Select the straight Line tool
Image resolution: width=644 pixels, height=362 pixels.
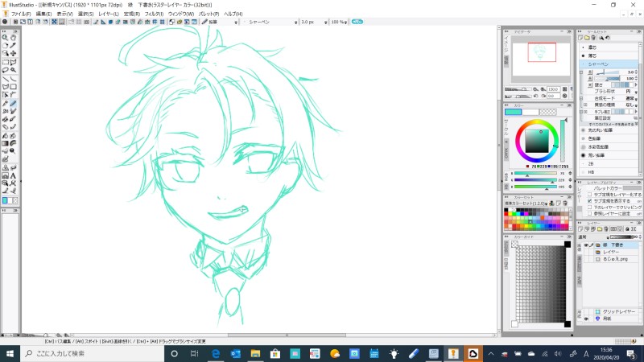tap(5, 79)
